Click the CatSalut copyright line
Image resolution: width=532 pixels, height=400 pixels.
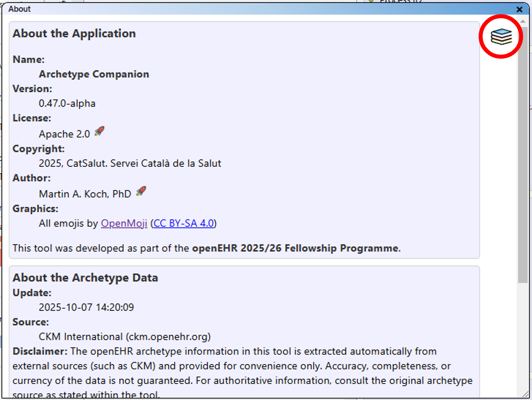130,163
